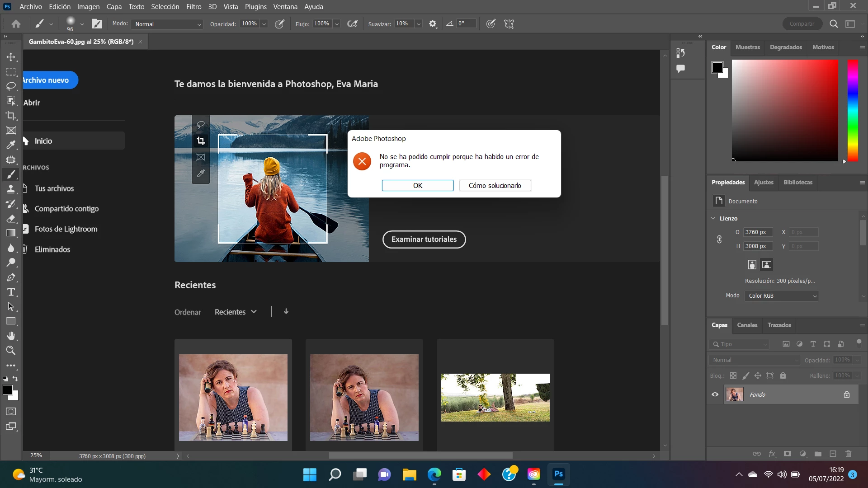
Task: Click the rainbow hue slider strip
Action: tap(852, 111)
